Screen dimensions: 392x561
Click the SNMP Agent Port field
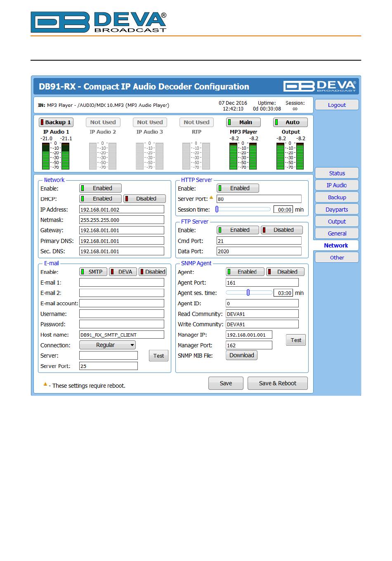click(262, 283)
